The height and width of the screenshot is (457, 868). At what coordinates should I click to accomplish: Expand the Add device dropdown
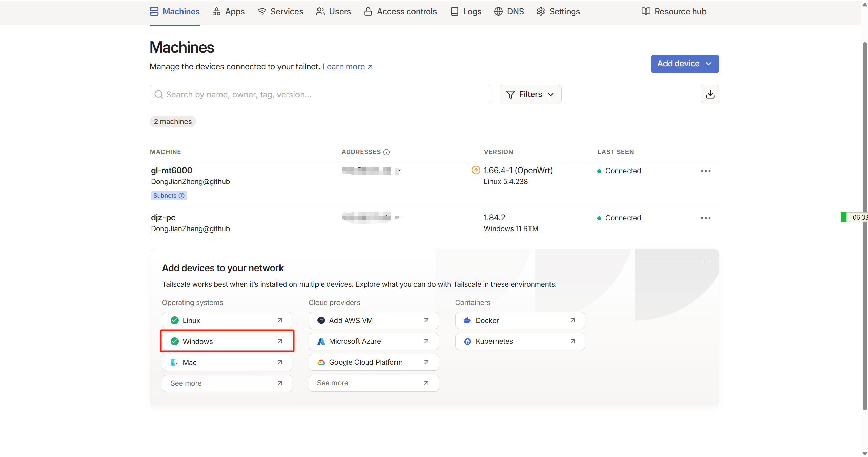[x=685, y=64]
